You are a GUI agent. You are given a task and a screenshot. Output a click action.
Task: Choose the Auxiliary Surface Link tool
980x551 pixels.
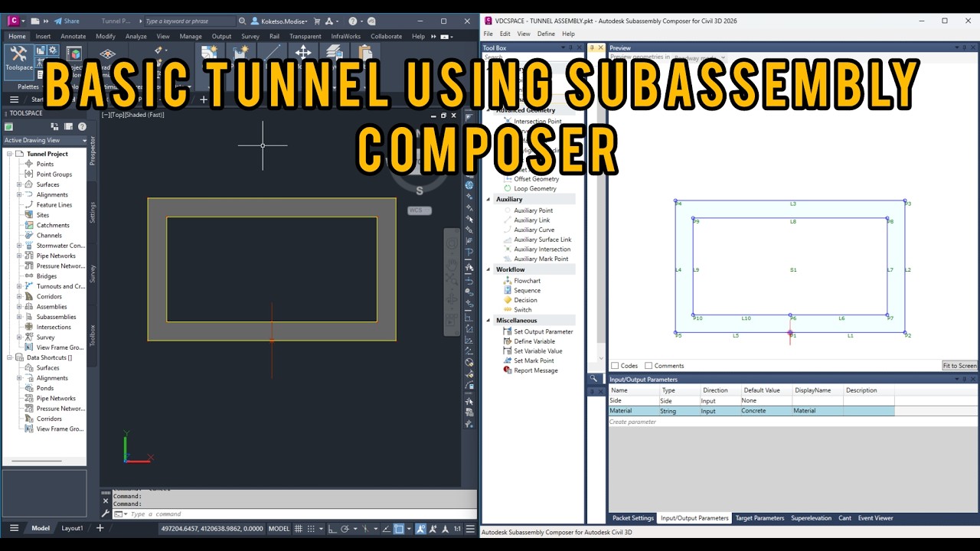point(537,240)
